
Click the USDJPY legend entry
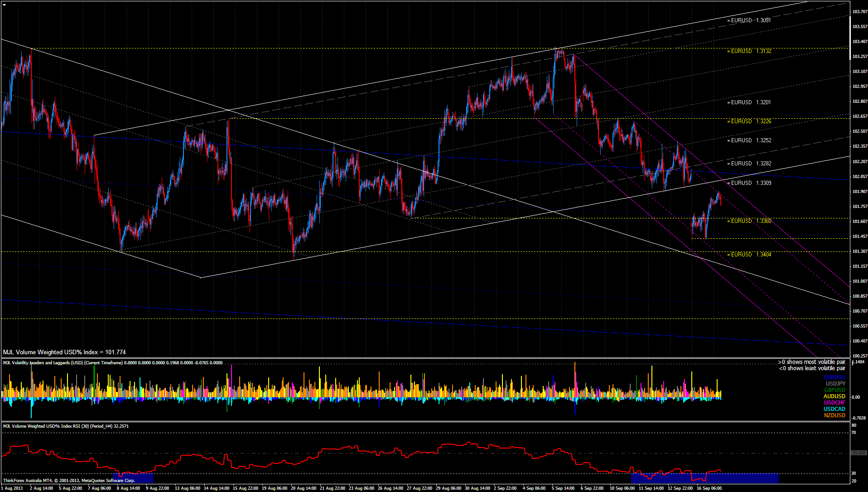click(x=835, y=384)
